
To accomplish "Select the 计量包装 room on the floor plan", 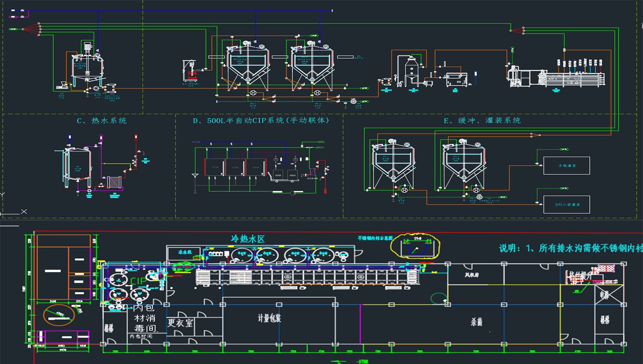I will pyautogui.click(x=269, y=318).
